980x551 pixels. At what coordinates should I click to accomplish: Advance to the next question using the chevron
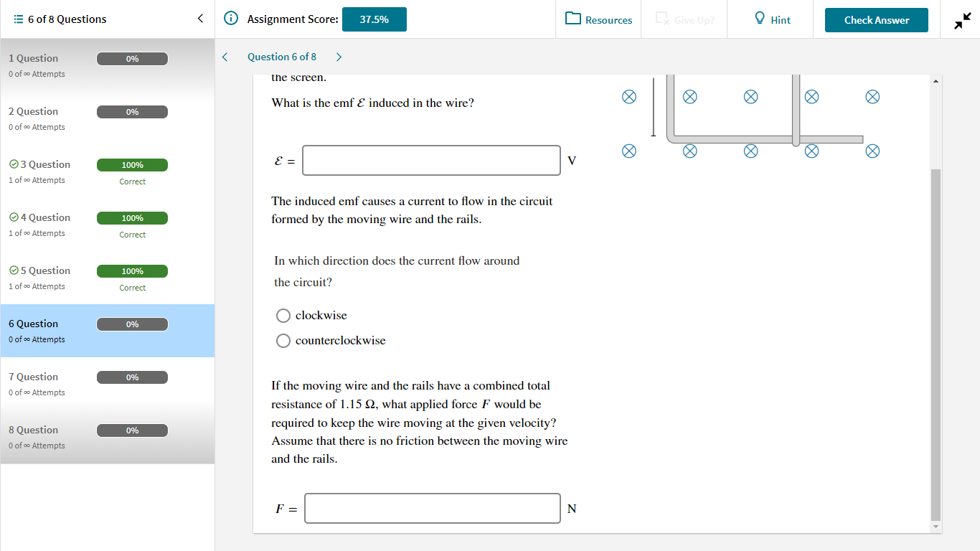[338, 56]
